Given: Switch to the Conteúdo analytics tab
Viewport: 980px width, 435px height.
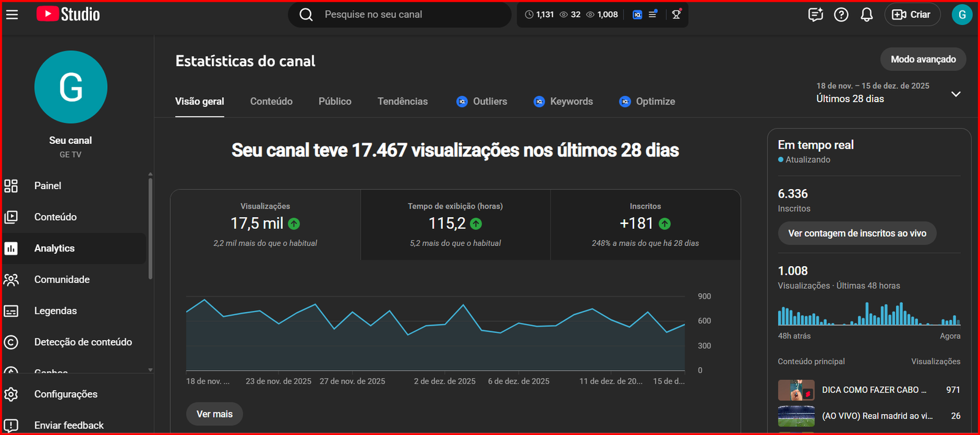Looking at the screenshot, I should 271,102.
